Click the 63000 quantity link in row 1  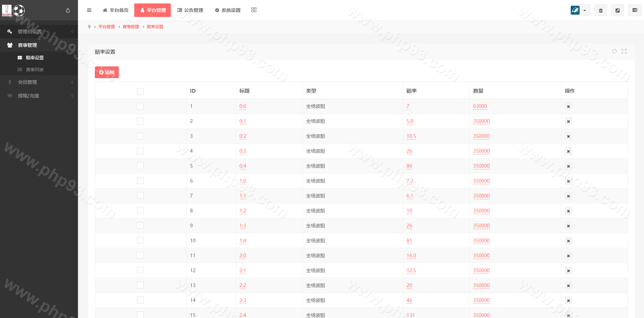coord(480,106)
